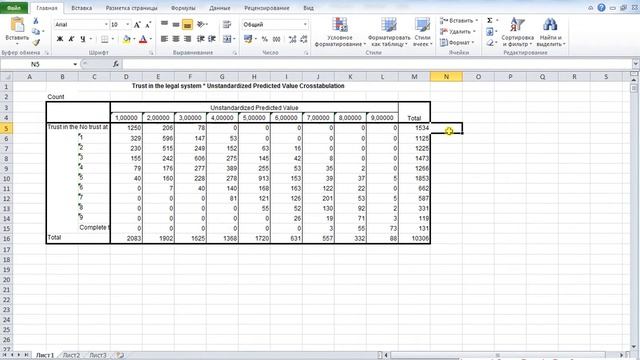Screen dimensions: 640x360
Task: Switch to the Рецензирование tab
Action: click(x=267, y=8)
